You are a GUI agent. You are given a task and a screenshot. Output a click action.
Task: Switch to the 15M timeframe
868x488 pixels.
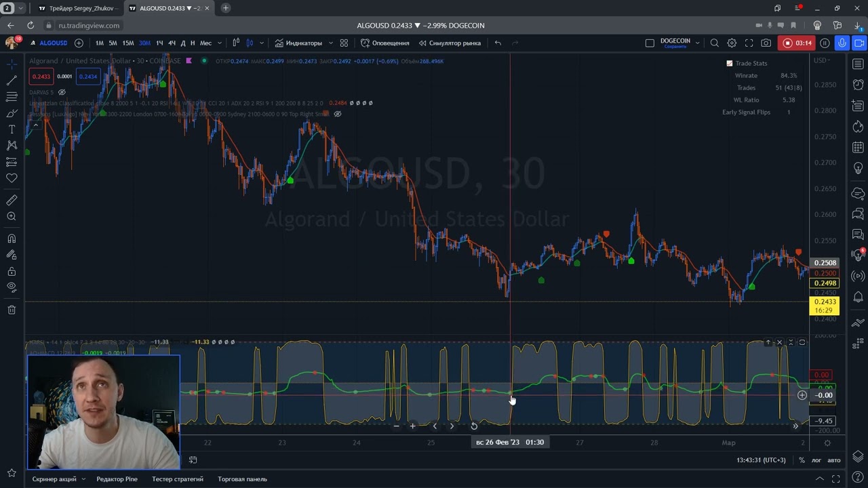[127, 43]
